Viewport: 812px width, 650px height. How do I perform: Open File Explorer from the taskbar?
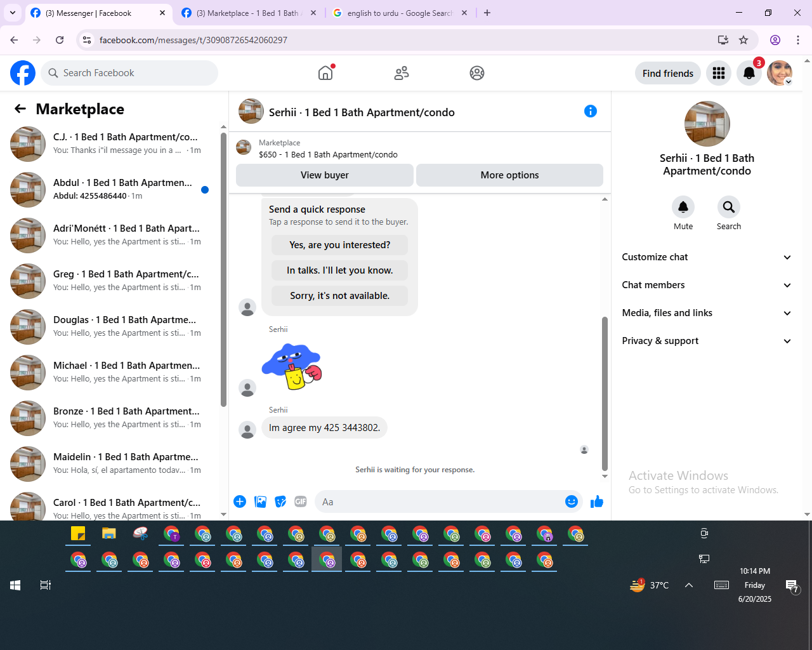pyautogui.click(x=109, y=534)
